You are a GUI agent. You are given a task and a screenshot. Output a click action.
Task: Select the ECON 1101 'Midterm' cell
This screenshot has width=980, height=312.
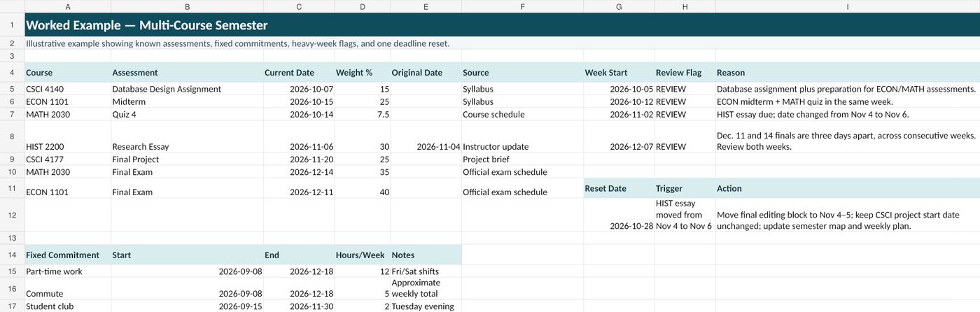tap(187, 101)
